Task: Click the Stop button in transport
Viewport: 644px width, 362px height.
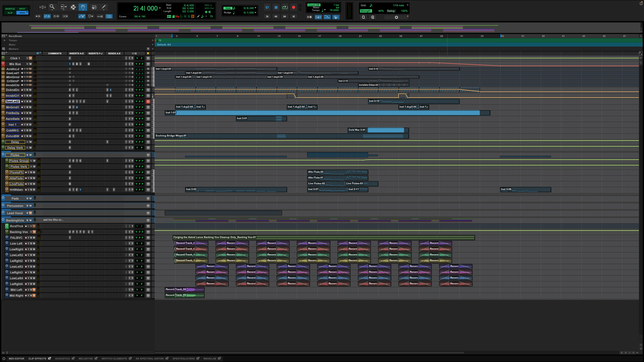Action: pos(276,8)
